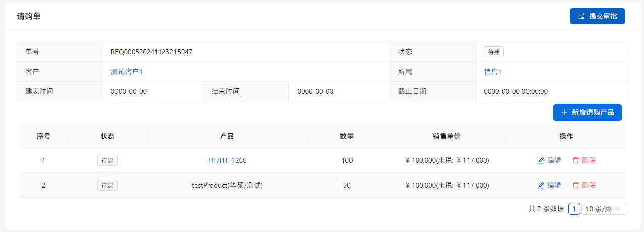Go to page 1 in pagination

coord(574,209)
